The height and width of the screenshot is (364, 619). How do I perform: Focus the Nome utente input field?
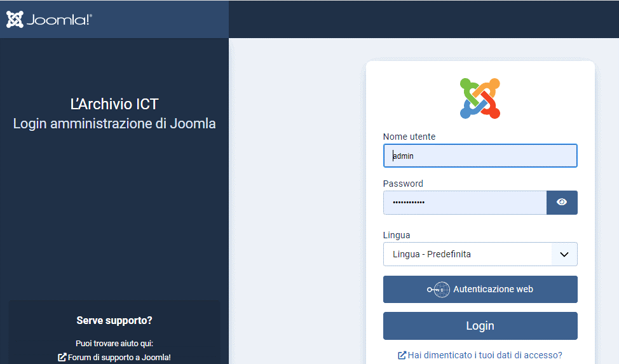pyautogui.click(x=480, y=156)
